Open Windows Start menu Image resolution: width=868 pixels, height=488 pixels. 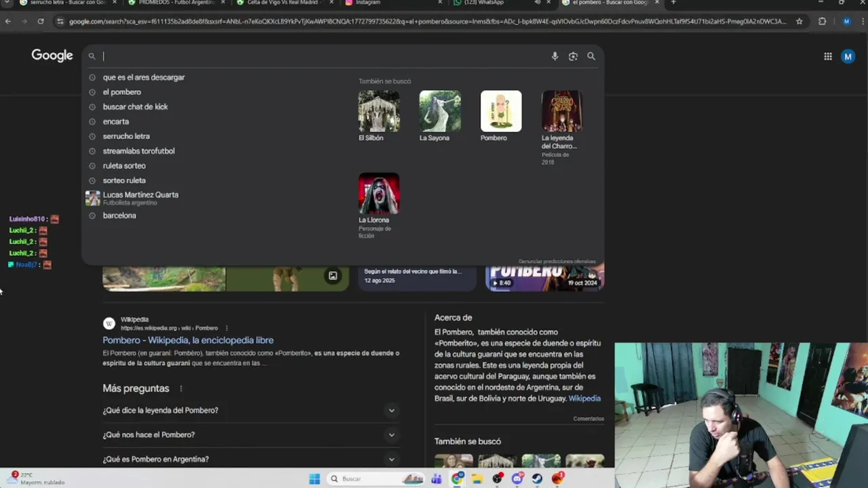314,479
